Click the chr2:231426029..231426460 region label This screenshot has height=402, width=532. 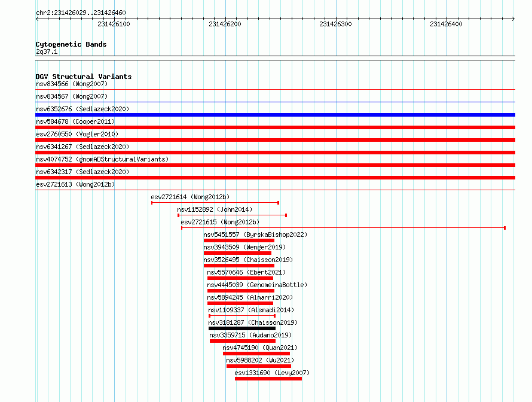coord(81,13)
